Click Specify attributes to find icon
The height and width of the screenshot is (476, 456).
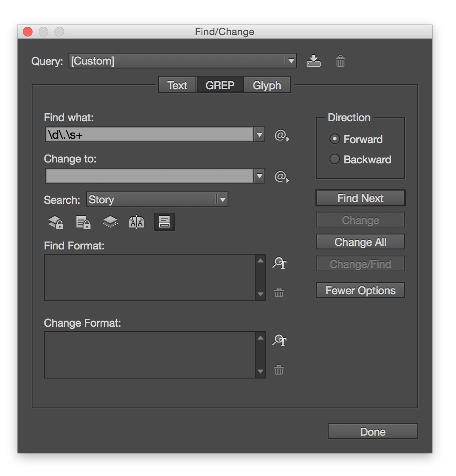click(279, 263)
